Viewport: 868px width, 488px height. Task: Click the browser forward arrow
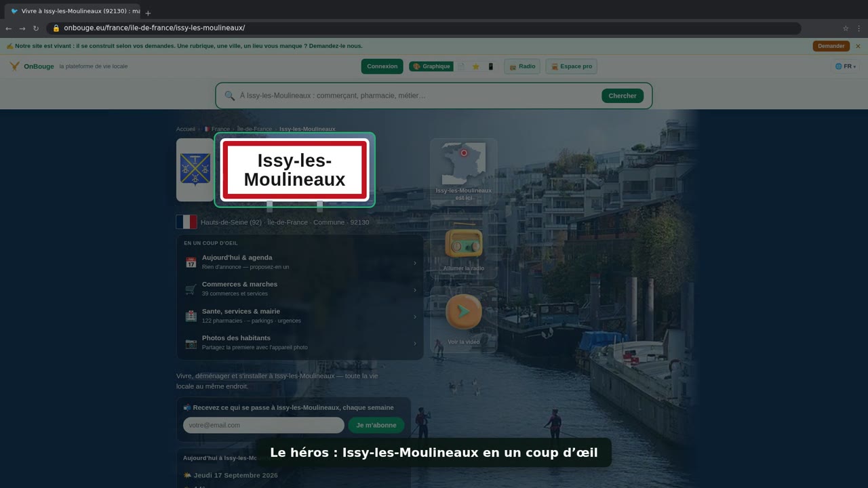(x=22, y=28)
